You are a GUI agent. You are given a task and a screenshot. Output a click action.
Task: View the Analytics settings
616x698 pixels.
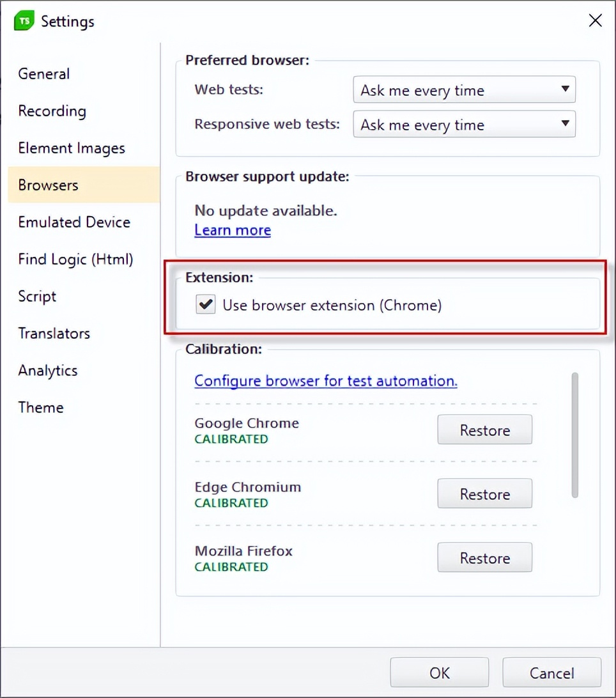(48, 371)
